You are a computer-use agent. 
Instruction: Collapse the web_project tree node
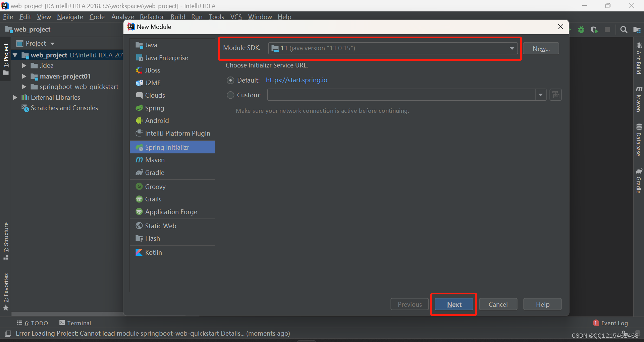click(x=15, y=55)
